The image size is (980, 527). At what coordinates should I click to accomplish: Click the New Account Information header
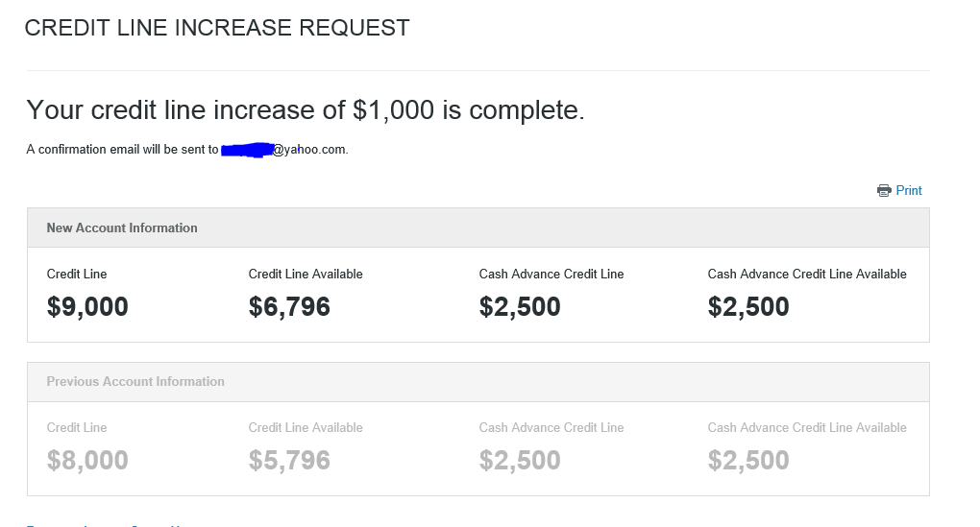[x=122, y=228]
